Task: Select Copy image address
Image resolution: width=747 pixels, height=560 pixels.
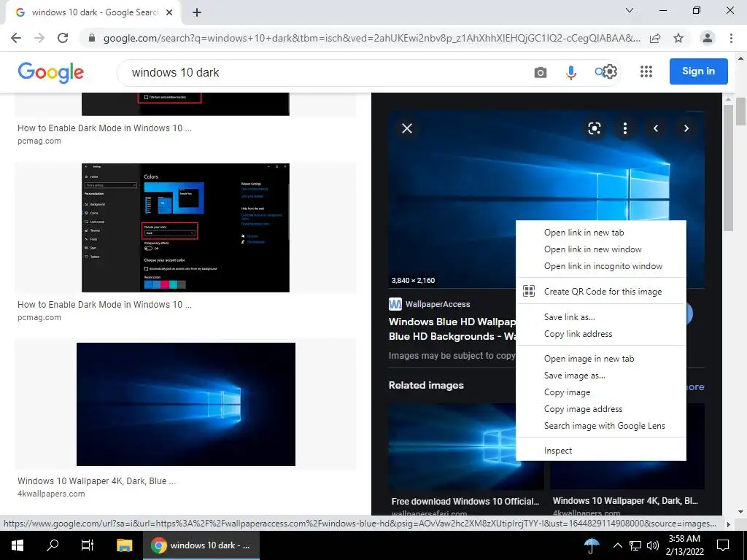Action: coord(601,409)
